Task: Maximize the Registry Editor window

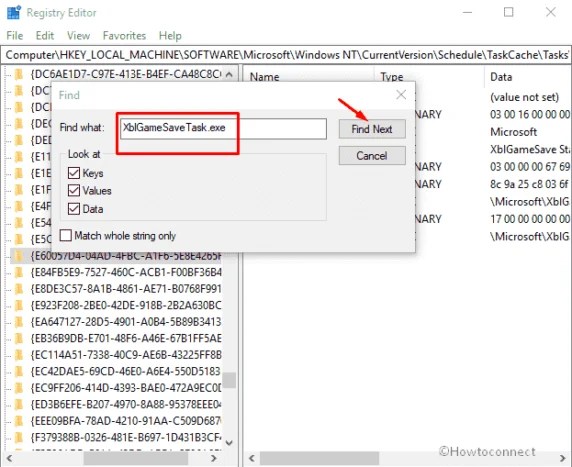Action: [x=509, y=12]
